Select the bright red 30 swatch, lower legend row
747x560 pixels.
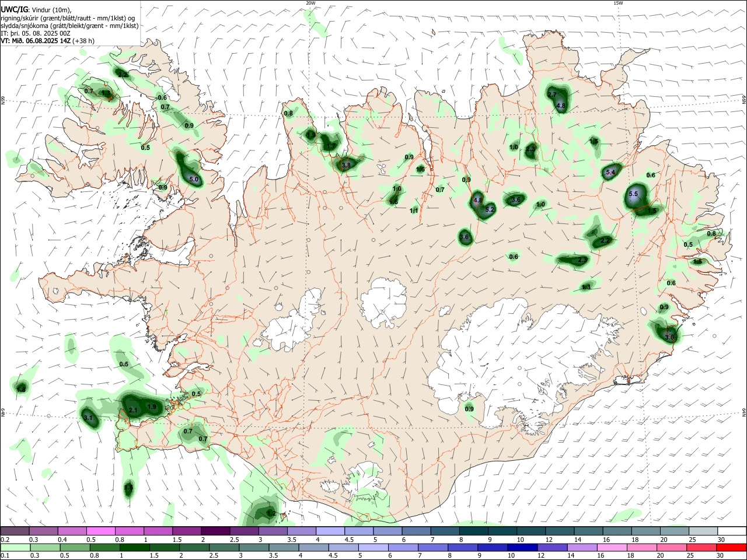(731, 547)
